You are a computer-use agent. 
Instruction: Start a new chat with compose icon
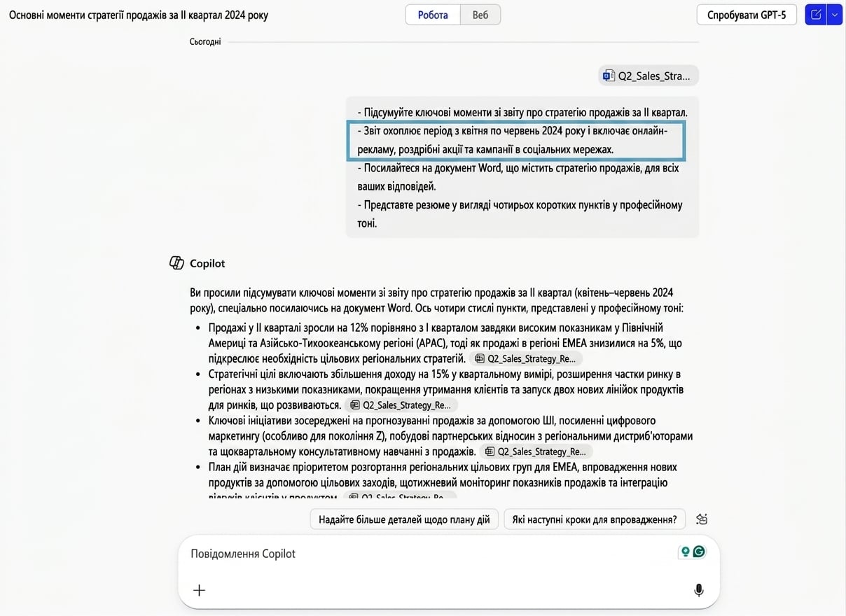(816, 15)
